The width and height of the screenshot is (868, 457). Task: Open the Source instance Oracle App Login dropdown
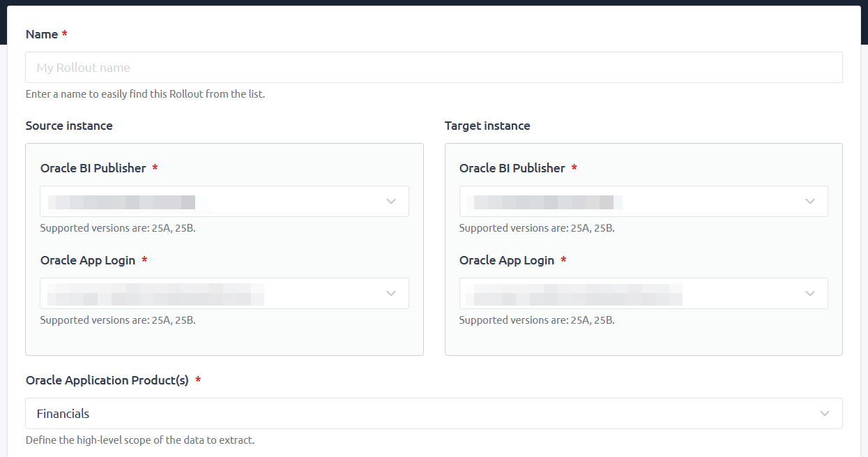click(x=224, y=294)
